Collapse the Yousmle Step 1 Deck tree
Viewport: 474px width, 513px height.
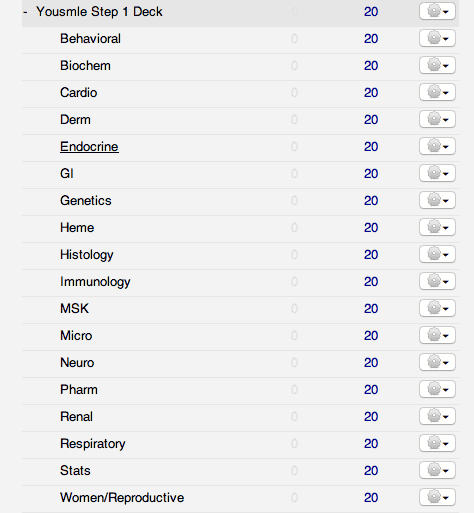coord(25,12)
